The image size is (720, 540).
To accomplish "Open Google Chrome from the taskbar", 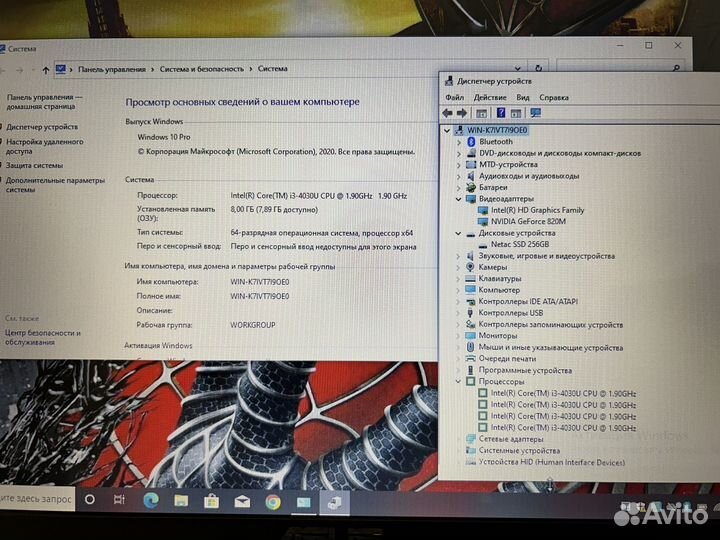I will [273, 502].
